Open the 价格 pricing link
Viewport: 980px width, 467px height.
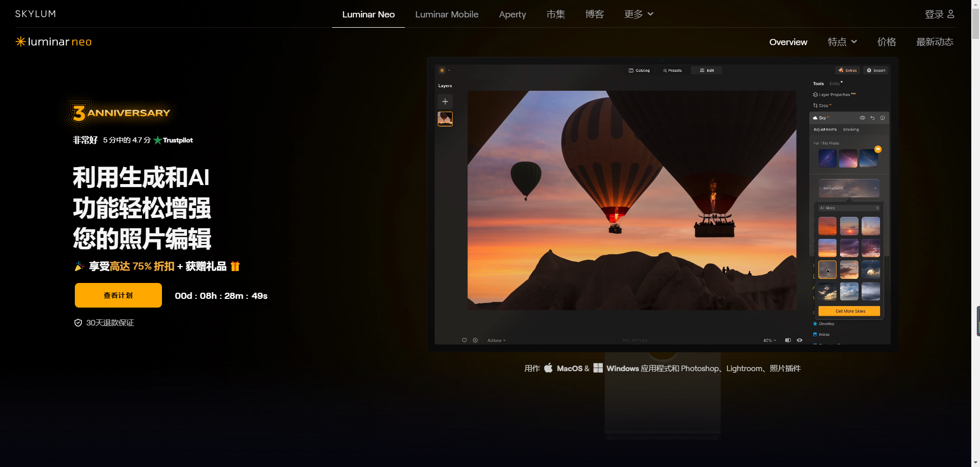887,42
